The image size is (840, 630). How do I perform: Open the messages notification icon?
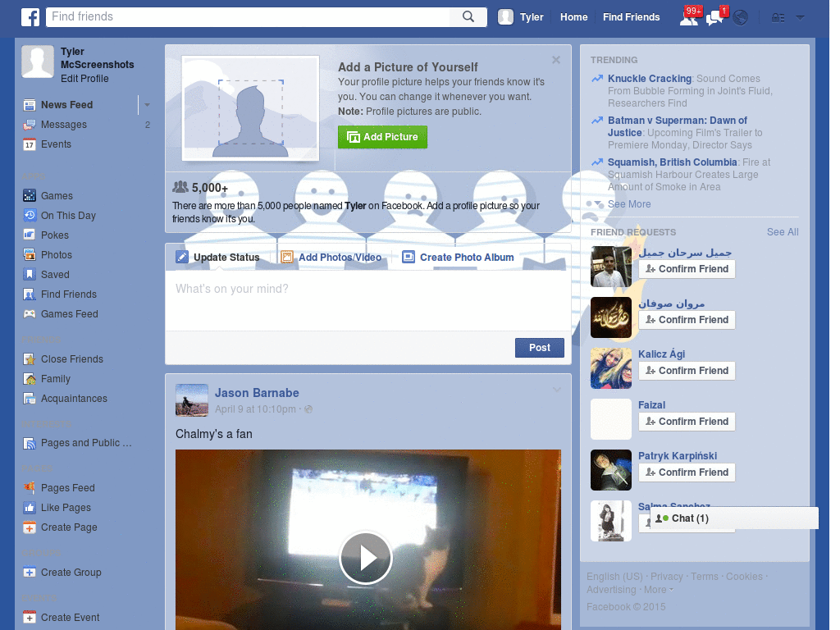714,19
